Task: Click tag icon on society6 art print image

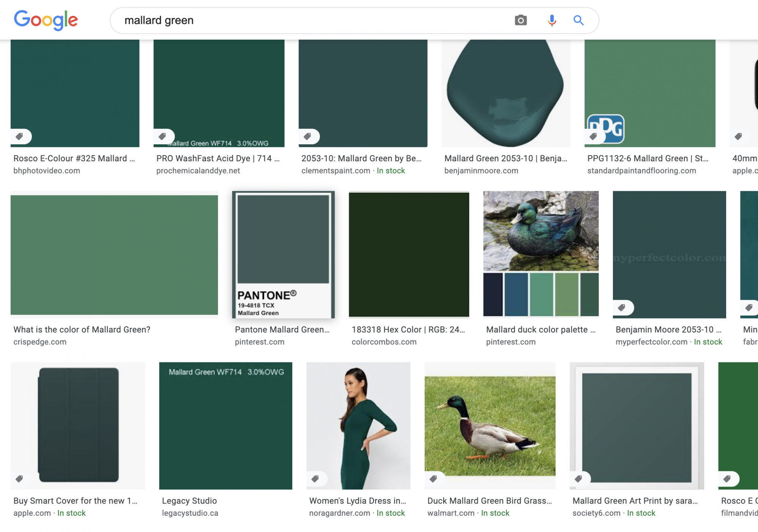Action: 579,479
